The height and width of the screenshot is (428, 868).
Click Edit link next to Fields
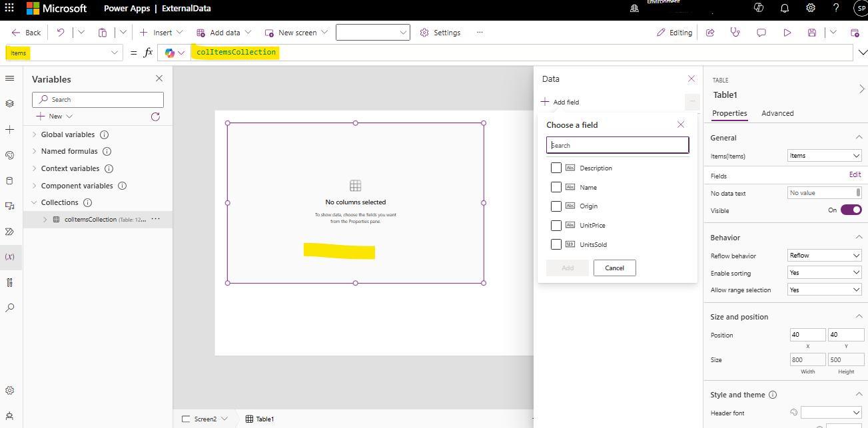click(x=855, y=174)
